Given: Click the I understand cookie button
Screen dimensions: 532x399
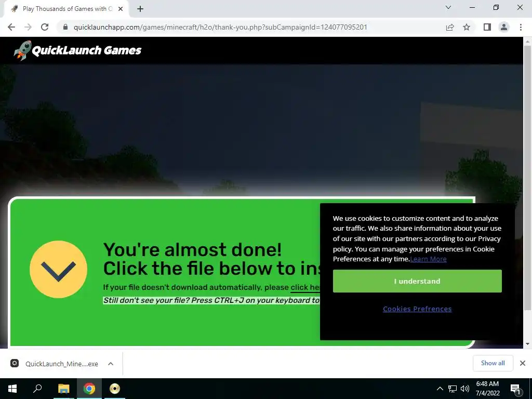Looking at the screenshot, I should tap(417, 281).
